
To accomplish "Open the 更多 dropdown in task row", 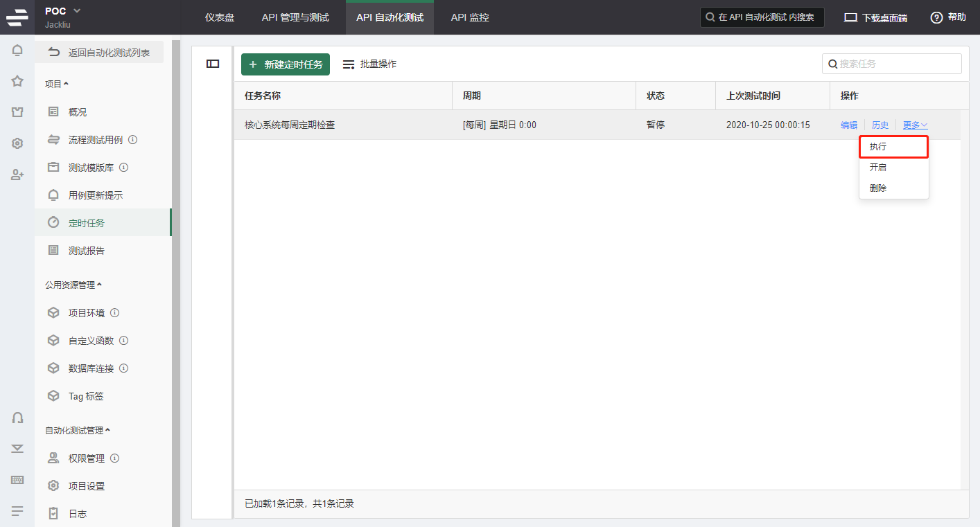I will (915, 125).
